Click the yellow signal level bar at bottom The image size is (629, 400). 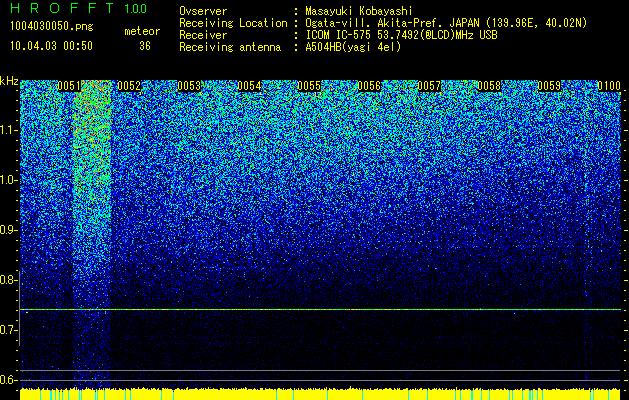click(320, 394)
